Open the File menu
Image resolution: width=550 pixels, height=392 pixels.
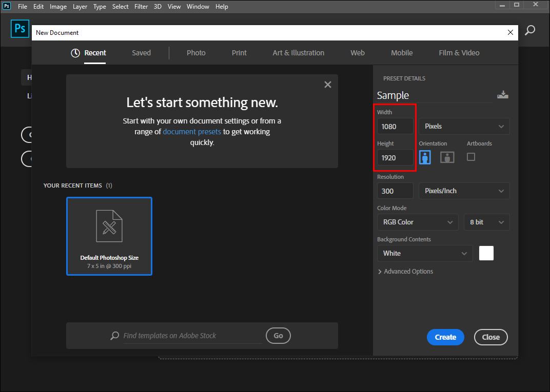[23, 7]
